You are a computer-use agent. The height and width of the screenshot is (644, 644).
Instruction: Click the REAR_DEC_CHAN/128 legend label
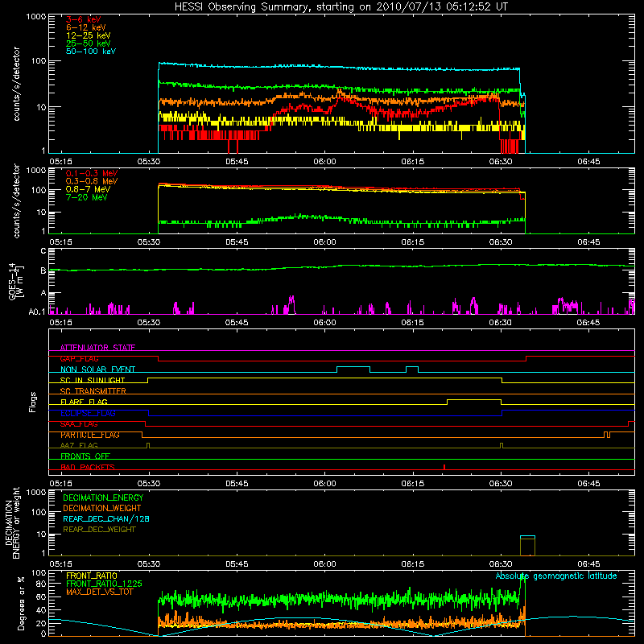(x=106, y=518)
